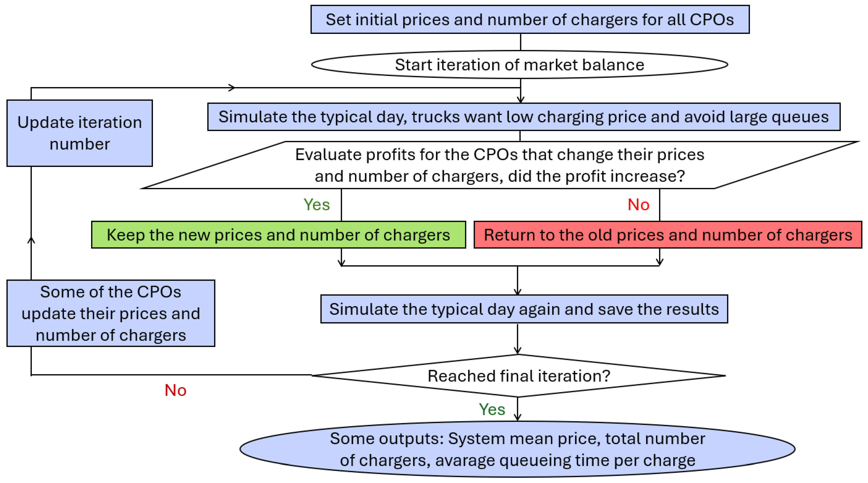Click 'Simulate the typical day again' box
Viewport: 868px width, 483px height.
[524, 309]
